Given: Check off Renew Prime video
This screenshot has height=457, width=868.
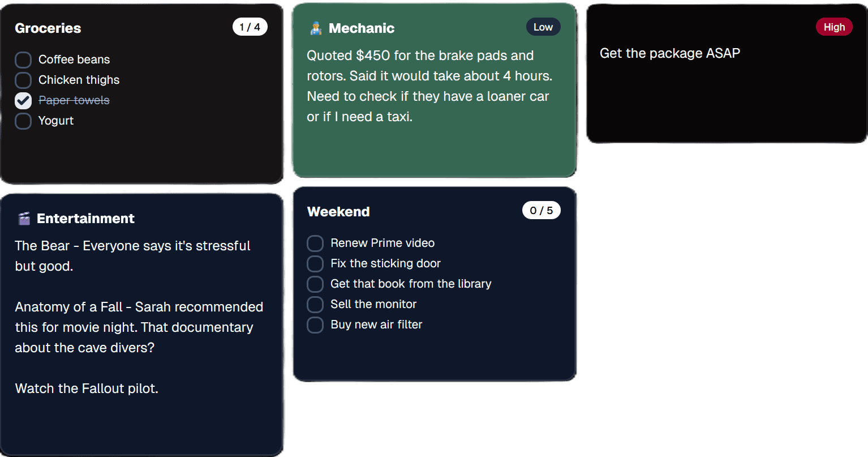Looking at the screenshot, I should tap(315, 244).
